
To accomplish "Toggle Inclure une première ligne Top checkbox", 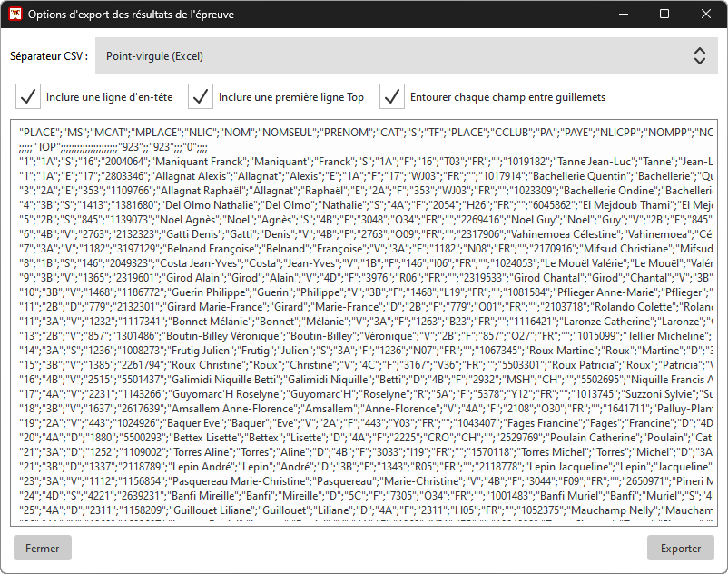I will [x=201, y=96].
